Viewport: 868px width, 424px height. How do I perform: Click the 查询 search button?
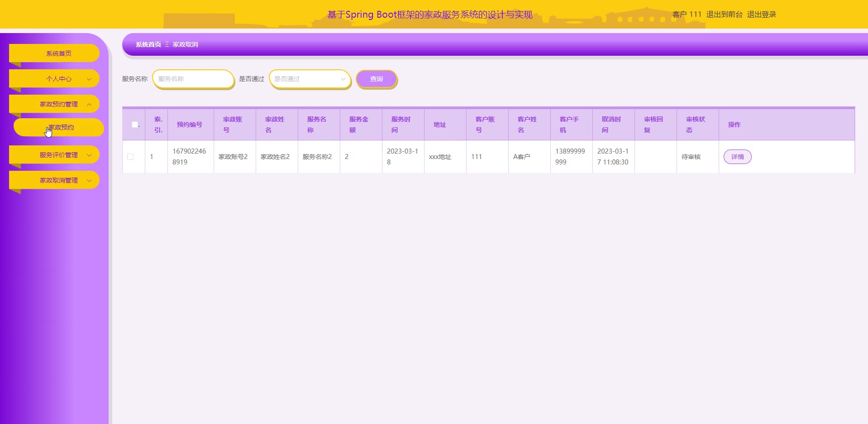point(377,79)
